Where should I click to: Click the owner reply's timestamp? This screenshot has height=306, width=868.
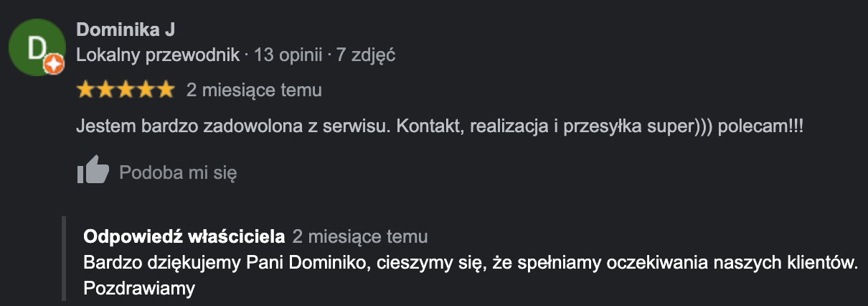(360, 236)
